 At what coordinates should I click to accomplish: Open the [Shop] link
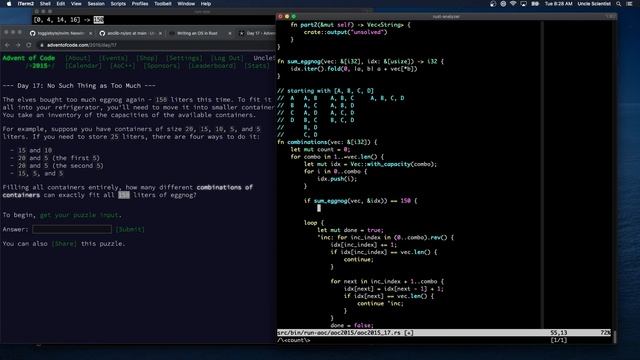tap(147, 58)
